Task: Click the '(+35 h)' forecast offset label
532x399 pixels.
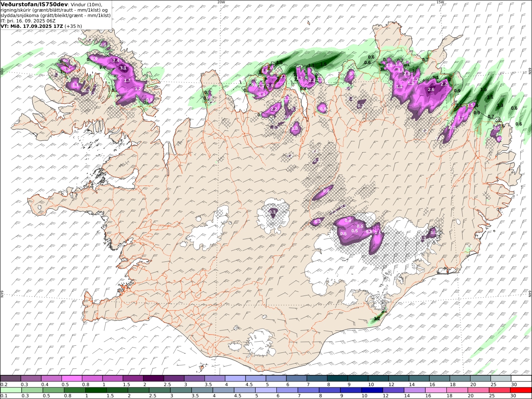Action: pyautogui.click(x=74, y=26)
